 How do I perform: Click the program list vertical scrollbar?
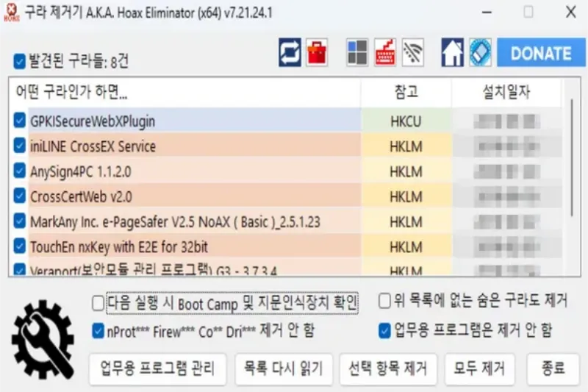(x=572, y=157)
